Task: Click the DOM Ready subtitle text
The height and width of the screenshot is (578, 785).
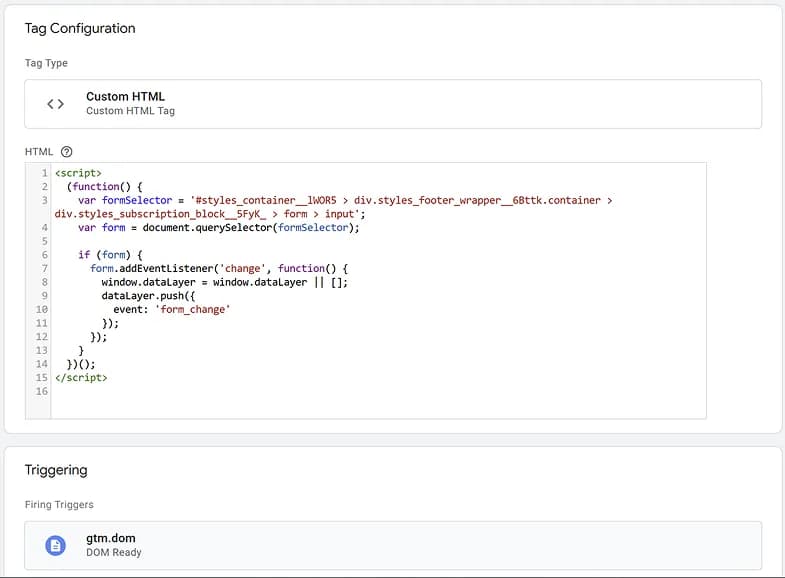Action: (114, 552)
